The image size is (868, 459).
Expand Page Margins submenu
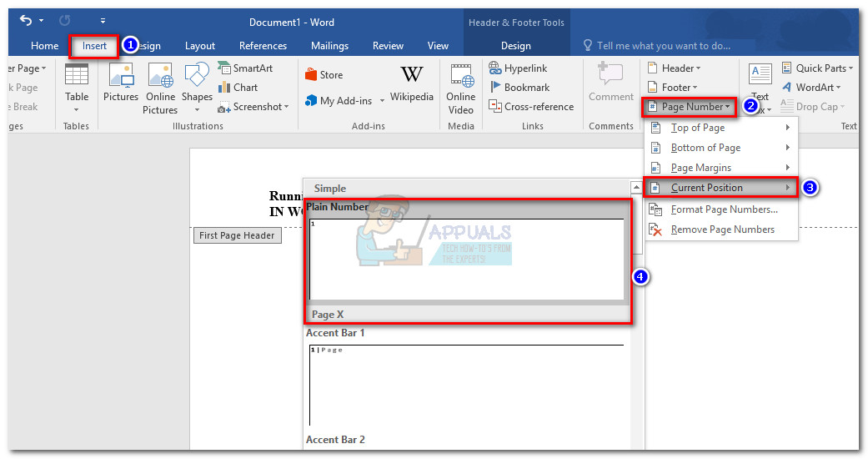coord(721,168)
